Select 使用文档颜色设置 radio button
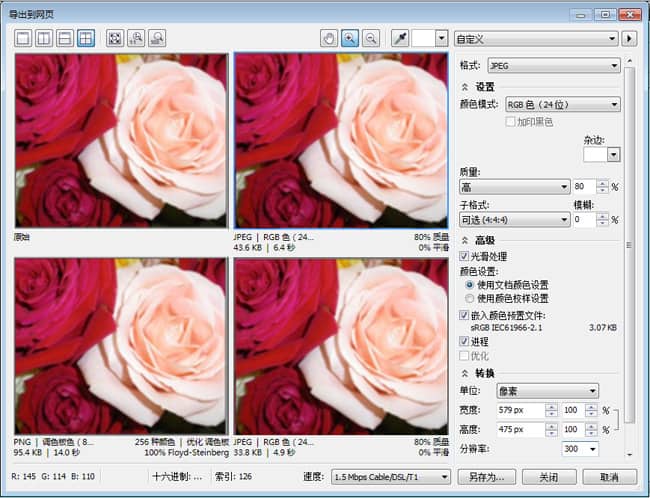 pos(469,285)
